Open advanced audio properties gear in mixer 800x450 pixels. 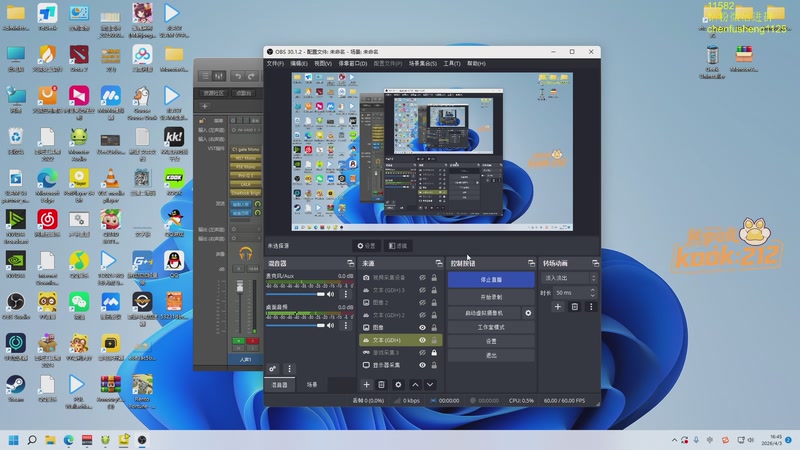tap(273, 368)
